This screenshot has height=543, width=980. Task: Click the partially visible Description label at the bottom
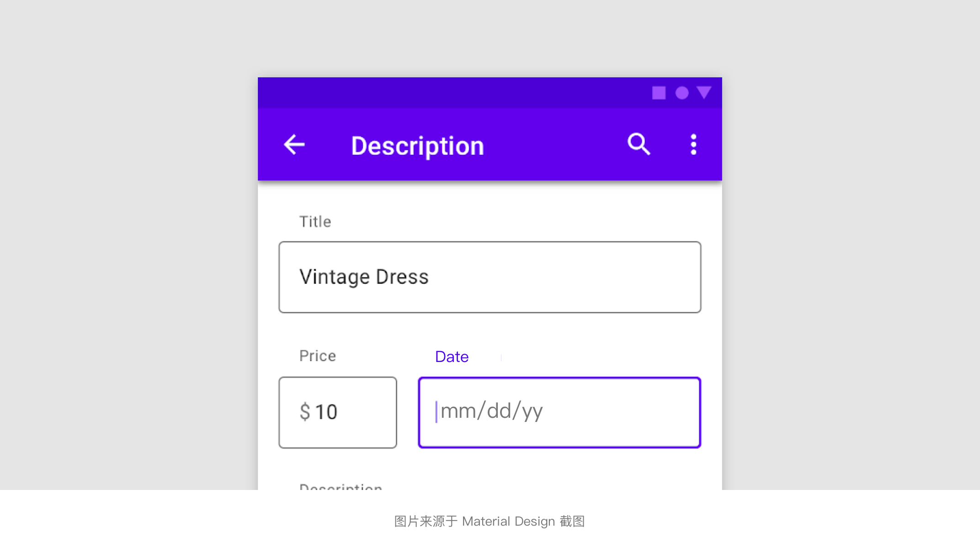click(x=341, y=486)
